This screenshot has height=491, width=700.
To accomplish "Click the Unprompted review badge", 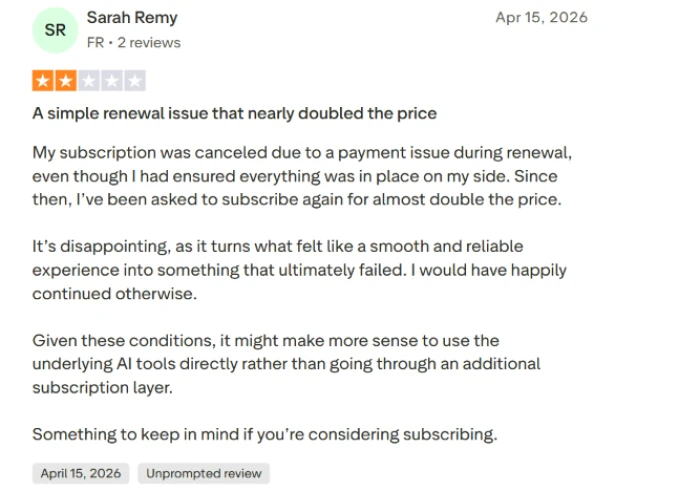I will pyautogui.click(x=204, y=473).
